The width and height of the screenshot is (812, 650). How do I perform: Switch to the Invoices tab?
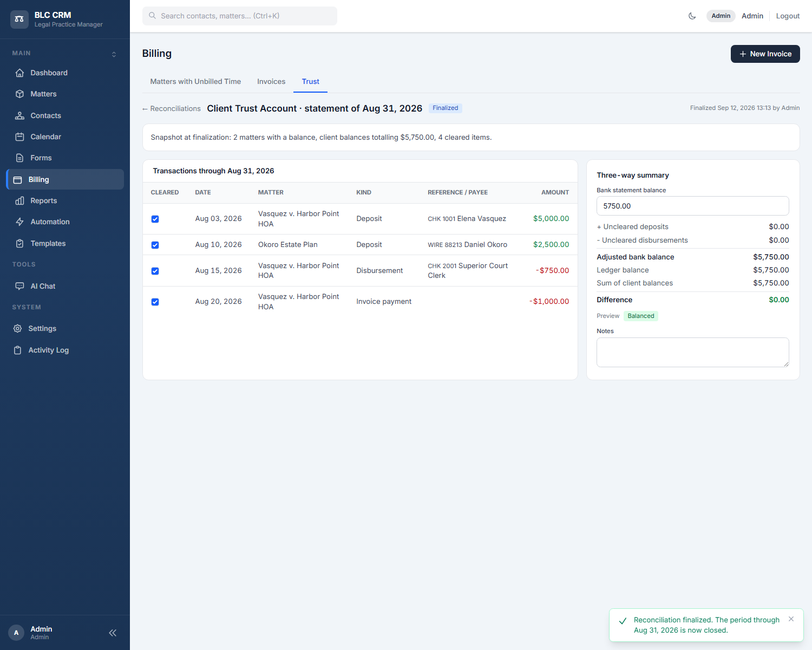click(271, 82)
